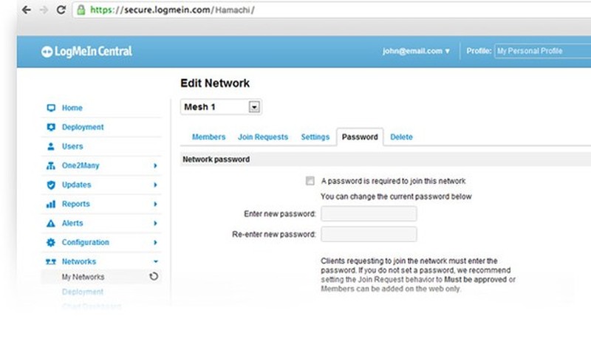The height and width of the screenshot is (364, 591).
Task: Click the Updates shield icon
Action: pos(51,185)
